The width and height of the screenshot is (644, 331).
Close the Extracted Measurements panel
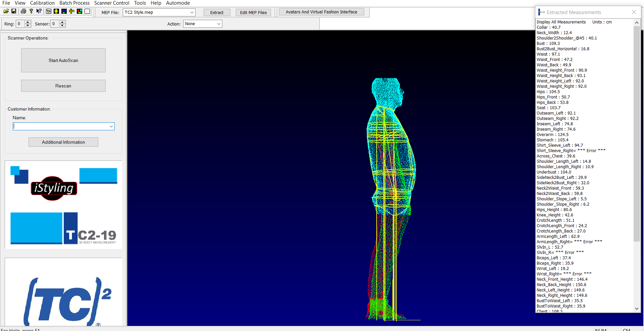click(x=634, y=12)
